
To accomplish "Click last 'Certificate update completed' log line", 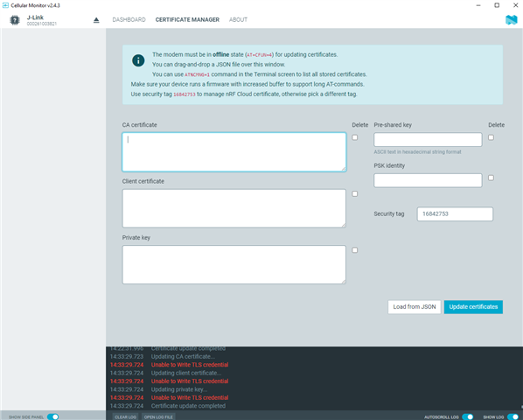I will coord(188,406).
